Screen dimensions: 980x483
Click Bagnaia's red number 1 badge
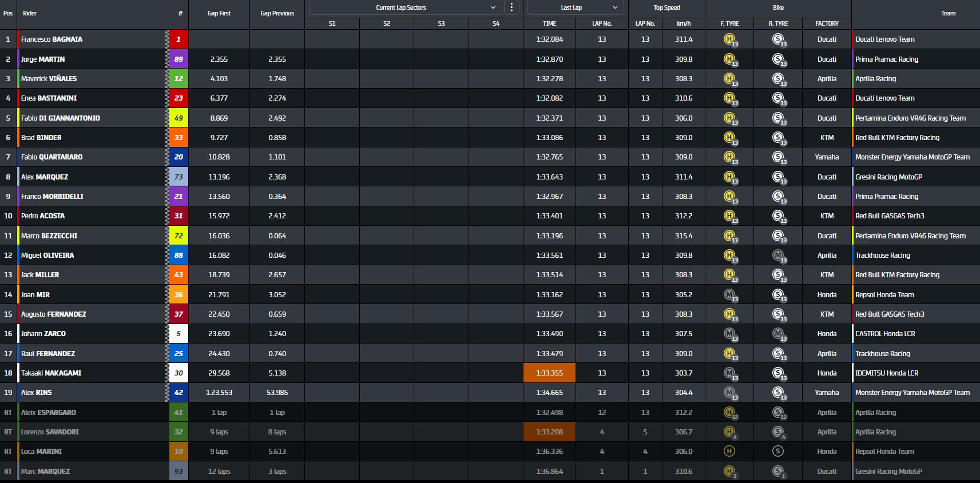[x=178, y=39]
